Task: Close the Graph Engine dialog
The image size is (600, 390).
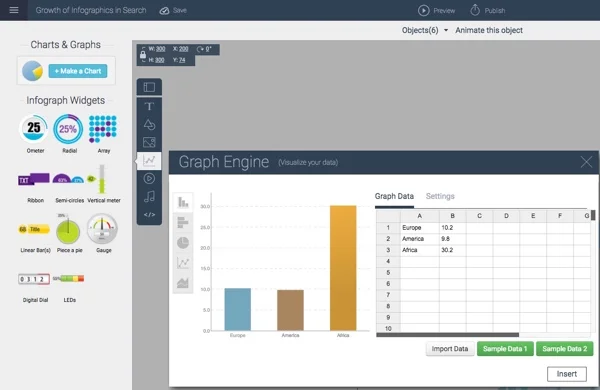Action: pos(586,162)
